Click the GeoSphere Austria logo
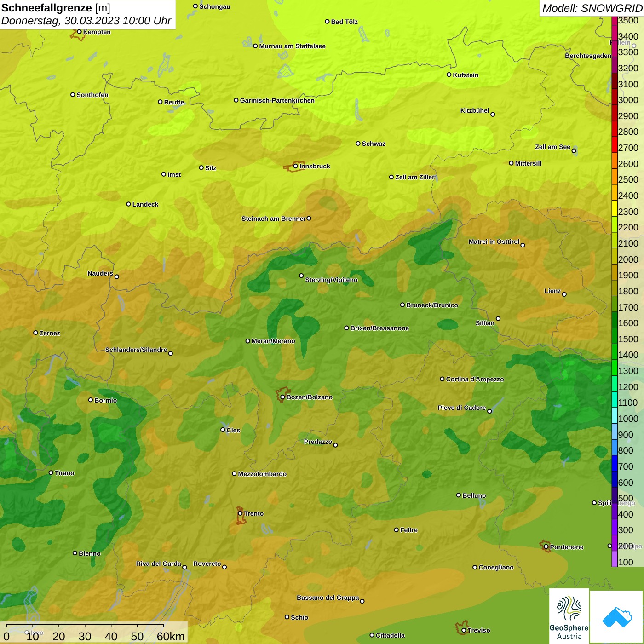The width and height of the screenshot is (644, 644). point(569,616)
